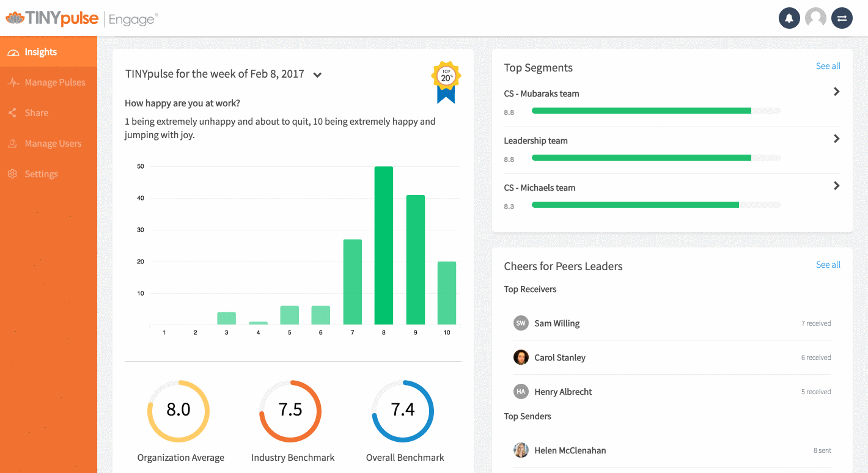868x473 pixels.
Task: Click the '8 sent' count
Action: click(822, 450)
